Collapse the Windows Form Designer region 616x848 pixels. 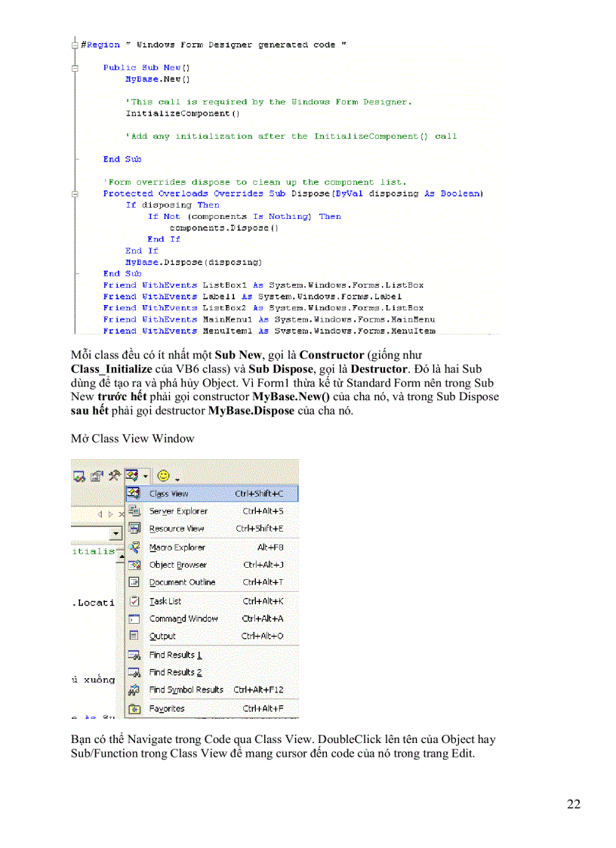75,45
